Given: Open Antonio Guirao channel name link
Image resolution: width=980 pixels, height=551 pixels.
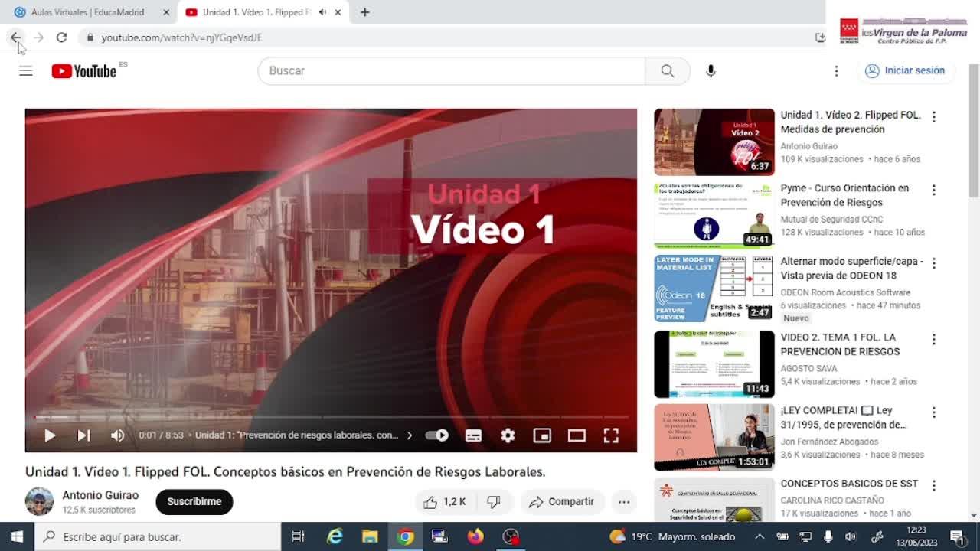Looking at the screenshot, I should pyautogui.click(x=100, y=495).
